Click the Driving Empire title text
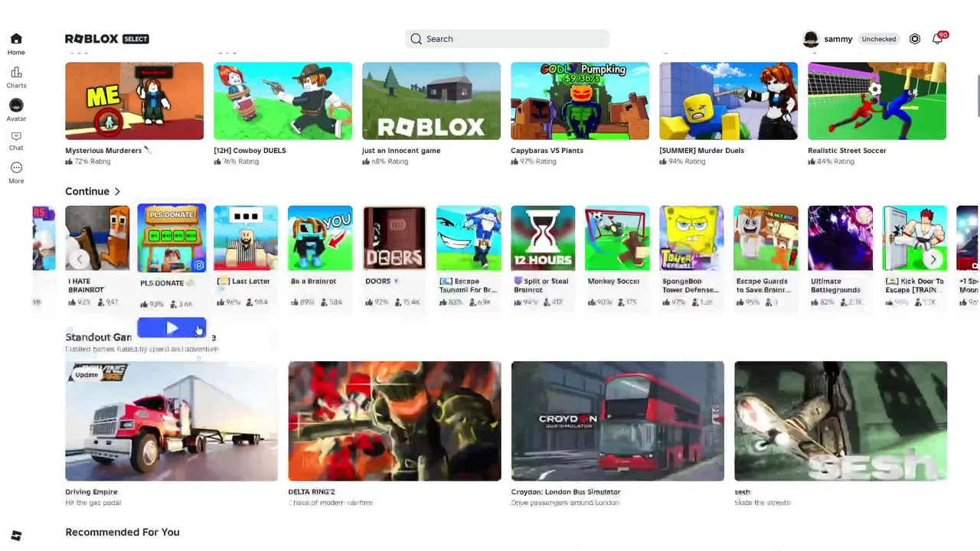 point(91,492)
